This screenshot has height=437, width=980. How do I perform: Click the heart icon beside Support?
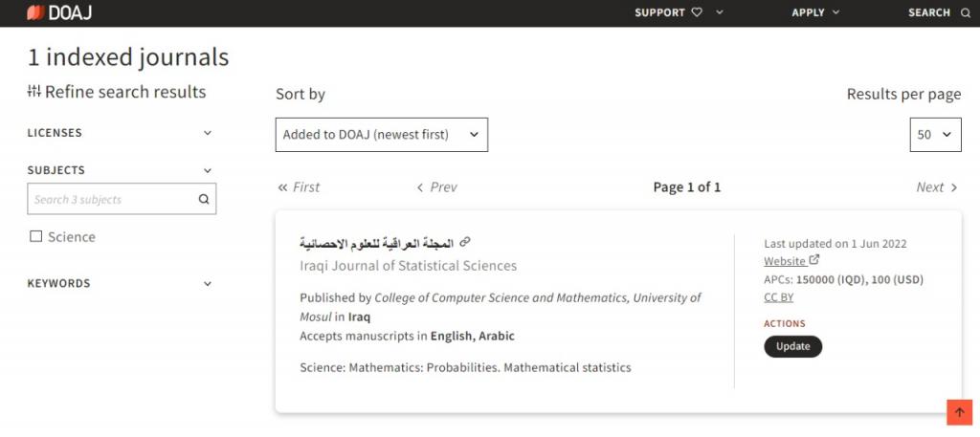697,12
